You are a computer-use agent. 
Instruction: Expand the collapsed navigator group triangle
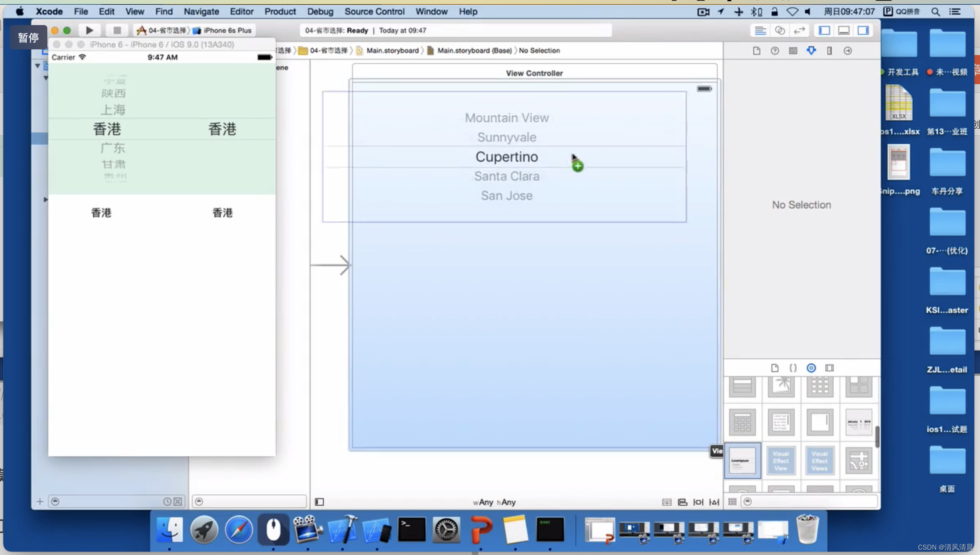tap(45, 199)
